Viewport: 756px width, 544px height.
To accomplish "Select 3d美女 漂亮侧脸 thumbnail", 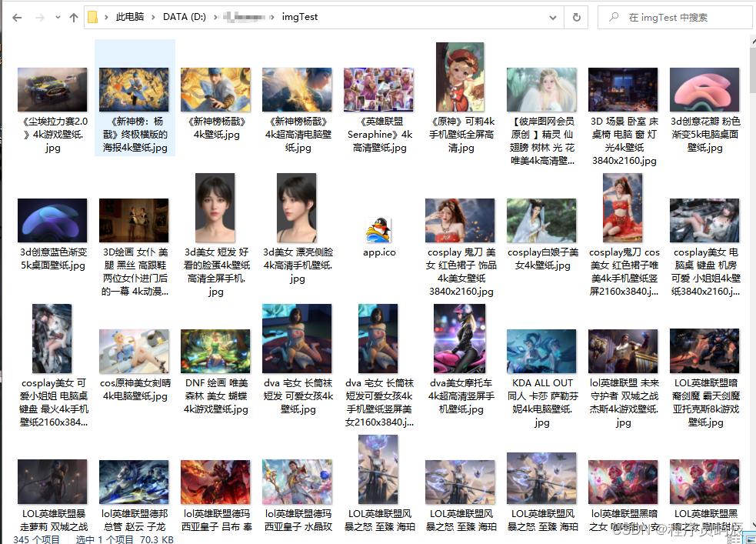I will point(297,208).
